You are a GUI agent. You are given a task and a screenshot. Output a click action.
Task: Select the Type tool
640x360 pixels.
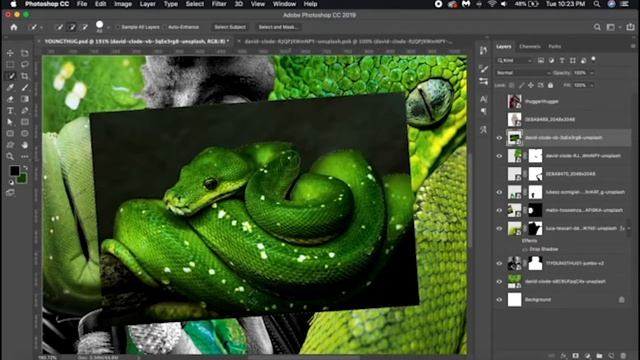pyautogui.click(x=10, y=110)
